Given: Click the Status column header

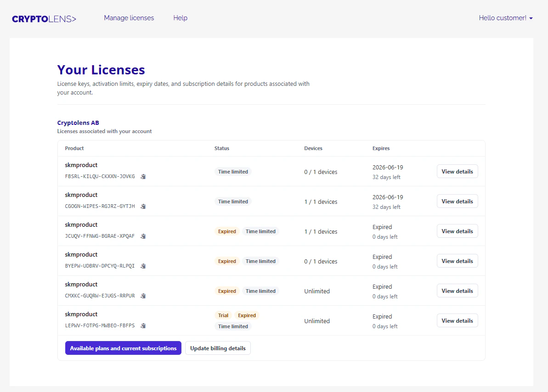Looking at the screenshot, I should [222, 148].
